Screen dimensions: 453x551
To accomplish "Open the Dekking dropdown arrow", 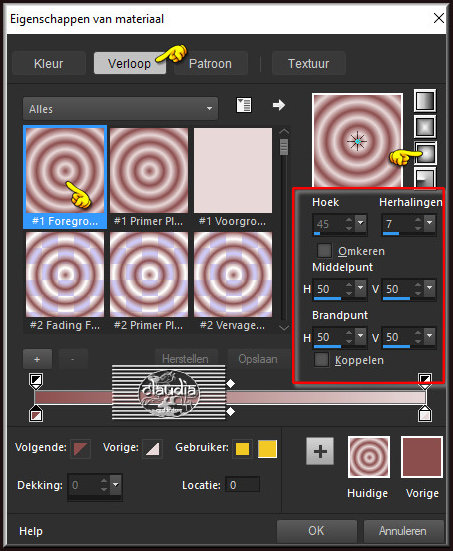I will 116,485.
